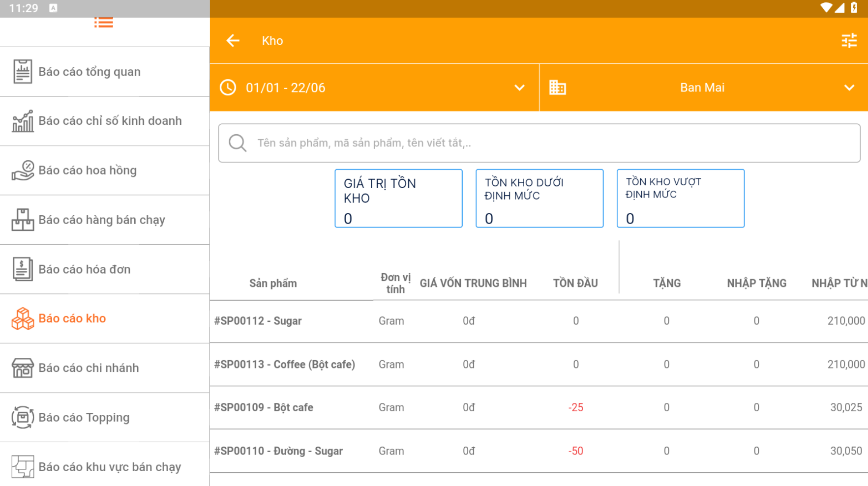This screenshot has height=486, width=868.
Task: Click the Báo cáo Topping icon
Action: click(23, 417)
